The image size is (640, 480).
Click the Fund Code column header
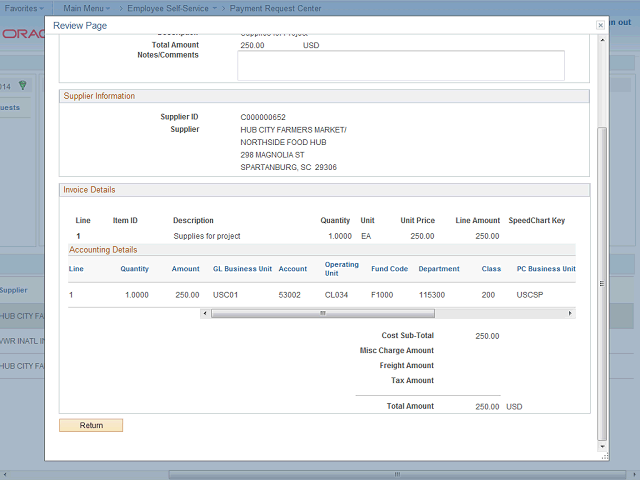click(x=389, y=269)
